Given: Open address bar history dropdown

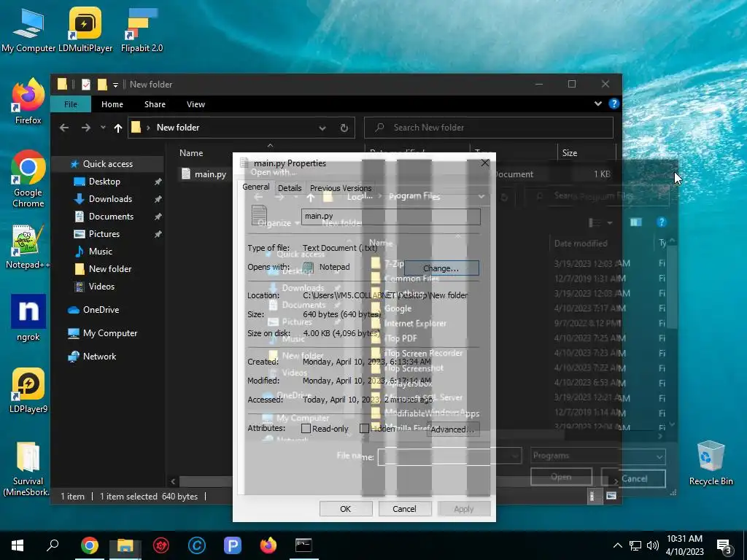Looking at the screenshot, I should (x=322, y=128).
